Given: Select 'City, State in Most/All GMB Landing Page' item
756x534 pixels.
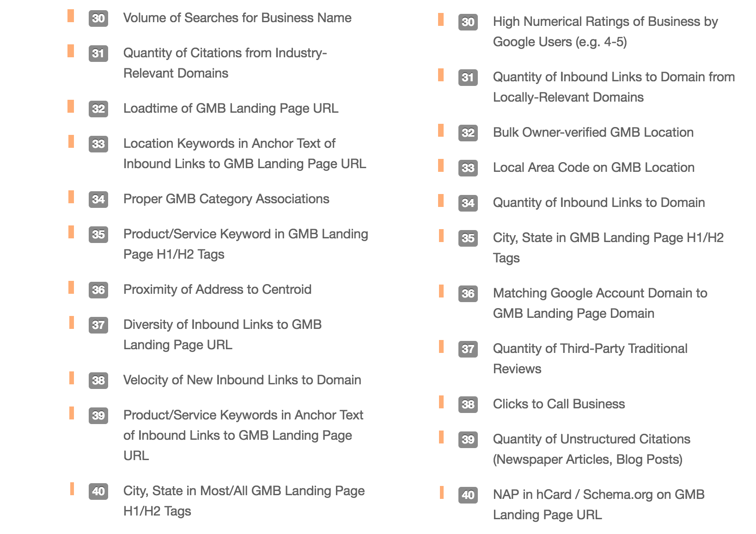Looking at the screenshot, I should [x=244, y=501].
